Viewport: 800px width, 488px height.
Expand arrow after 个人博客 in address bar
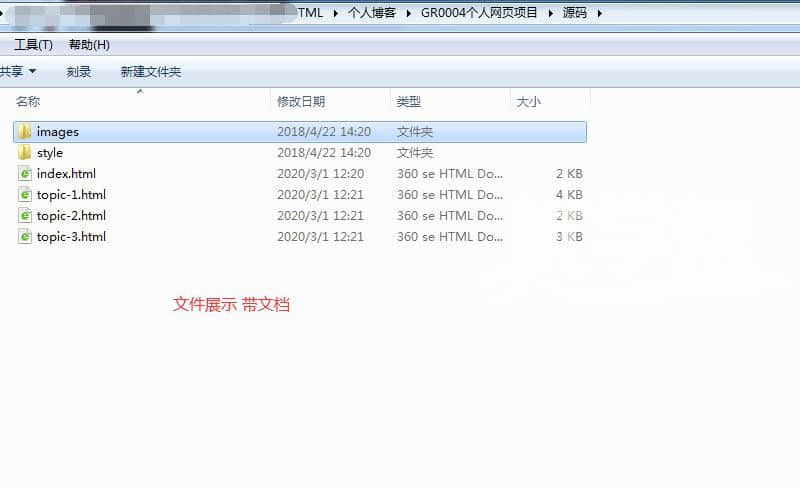click(x=409, y=13)
